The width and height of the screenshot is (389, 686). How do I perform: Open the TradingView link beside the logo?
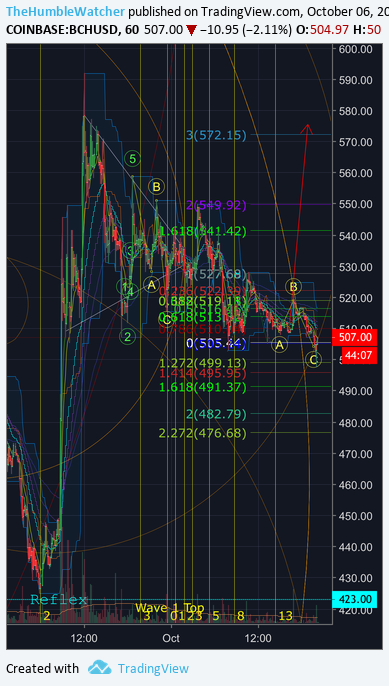(x=153, y=668)
